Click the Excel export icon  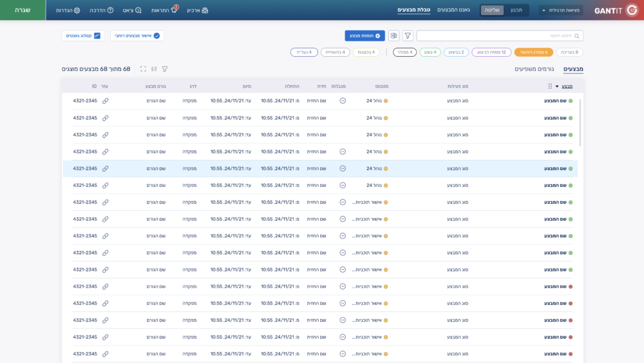click(x=394, y=35)
